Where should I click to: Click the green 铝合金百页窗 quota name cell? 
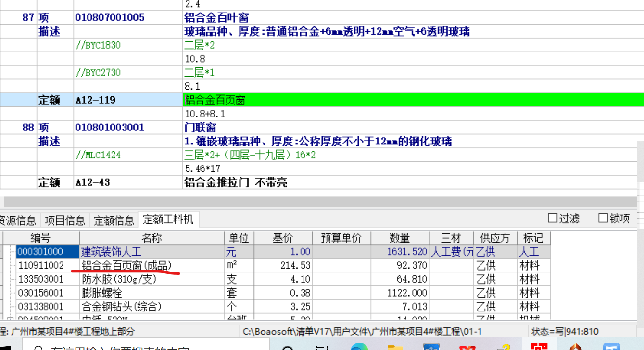click(413, 100)
